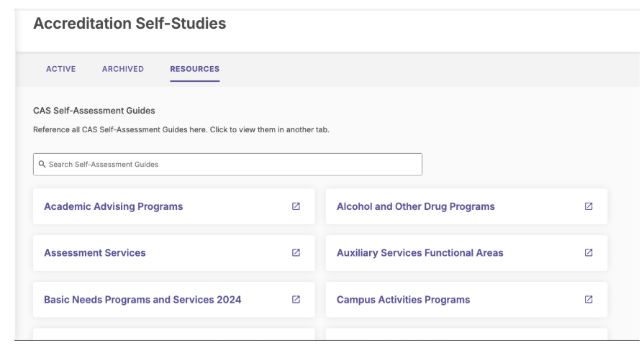
Task: Open external link icon for Academic Advising Programs
Action: (296, 206)
